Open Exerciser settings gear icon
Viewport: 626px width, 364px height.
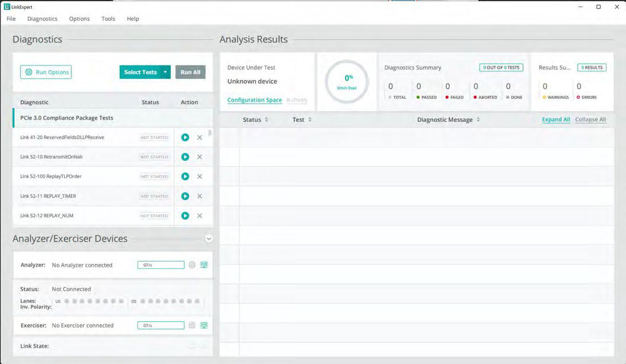(192, 325)
